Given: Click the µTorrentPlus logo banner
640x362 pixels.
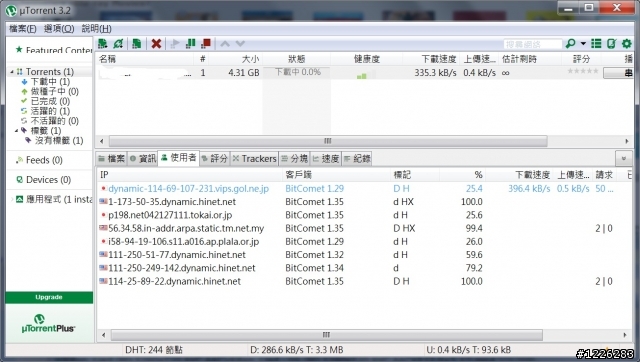Looking at the screenshot, I should 48,324.
